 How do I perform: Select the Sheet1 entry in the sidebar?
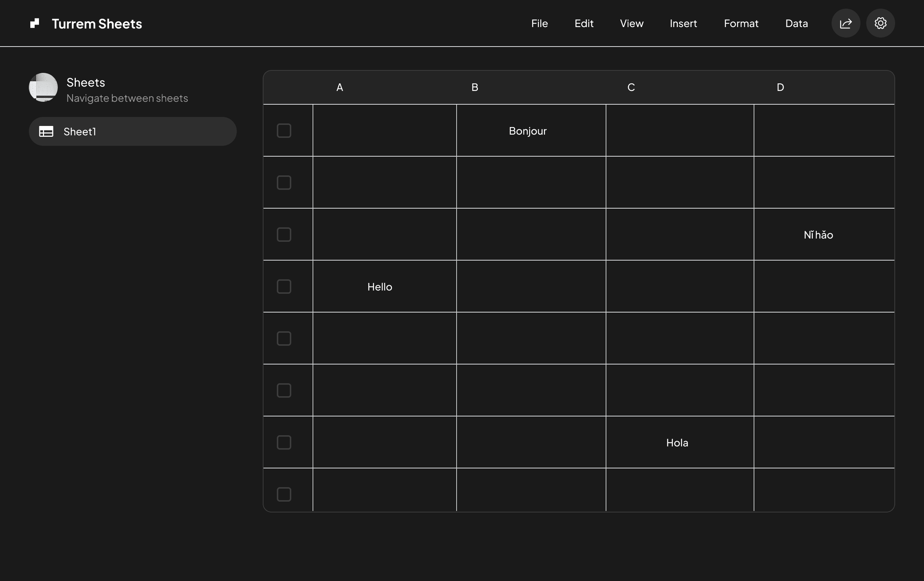133,131
